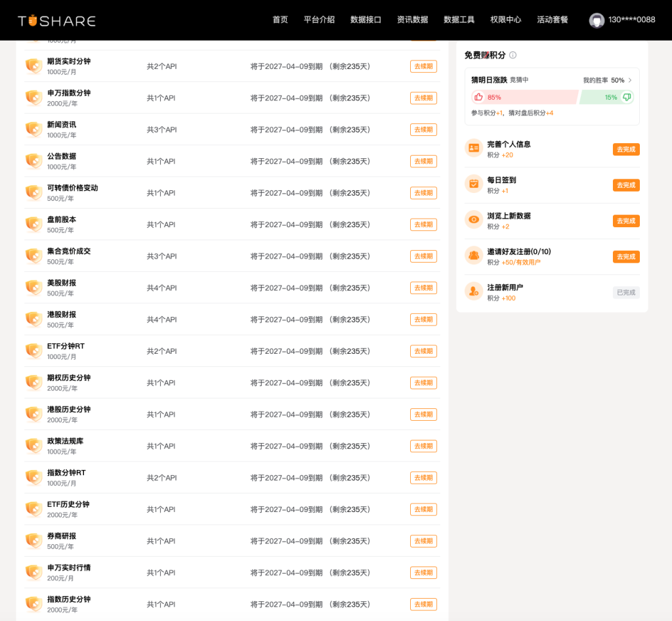This screenshot has width=672, height=621.
Task: Click the 券商研报 shield icon
Action: (33, 542)
